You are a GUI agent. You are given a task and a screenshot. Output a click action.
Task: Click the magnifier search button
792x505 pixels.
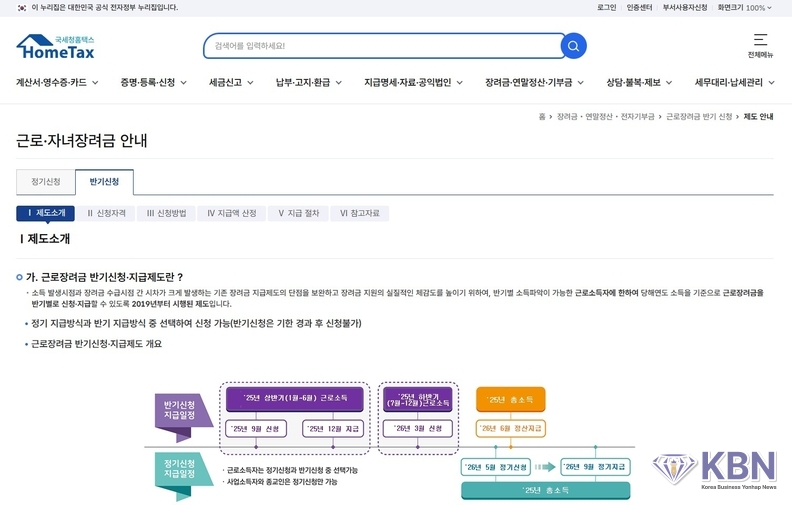(573, 46)
